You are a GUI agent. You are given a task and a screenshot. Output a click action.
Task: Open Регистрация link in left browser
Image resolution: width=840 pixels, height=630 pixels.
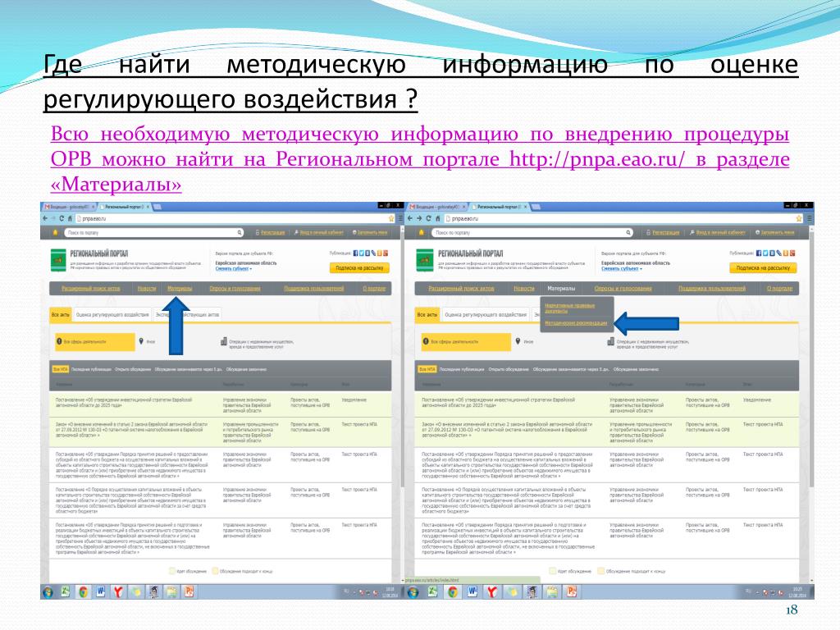(272, 232)
